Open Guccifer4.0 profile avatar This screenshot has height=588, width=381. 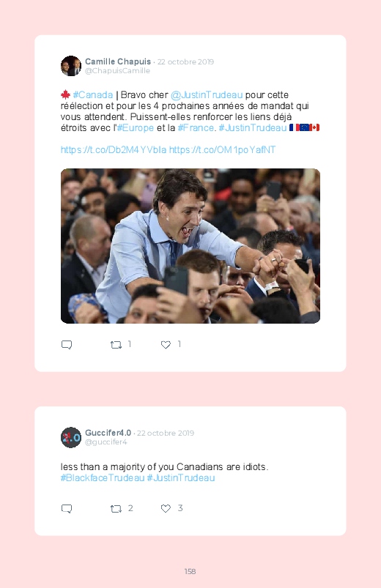tap(71, 437)
